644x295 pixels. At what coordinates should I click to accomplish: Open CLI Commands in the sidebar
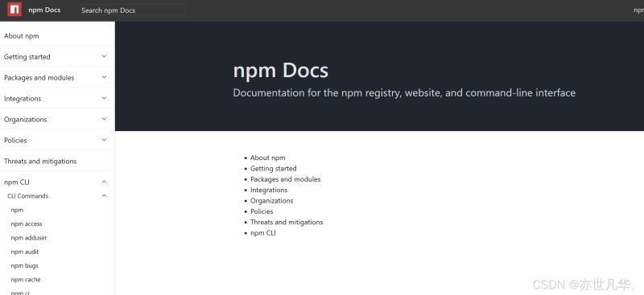tap(28, 196)
